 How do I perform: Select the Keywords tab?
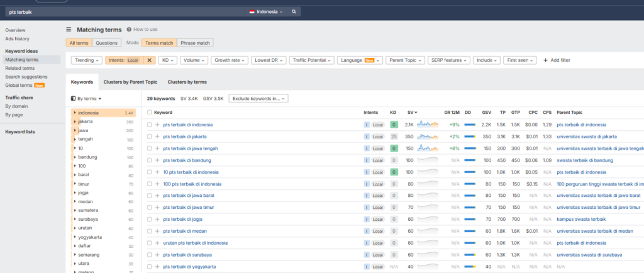point(82,82)
